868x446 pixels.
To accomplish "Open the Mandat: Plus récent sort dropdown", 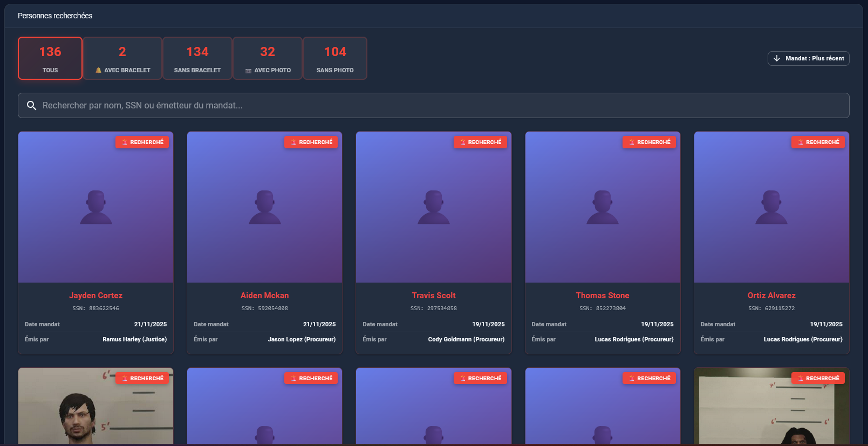I will 808,58.
